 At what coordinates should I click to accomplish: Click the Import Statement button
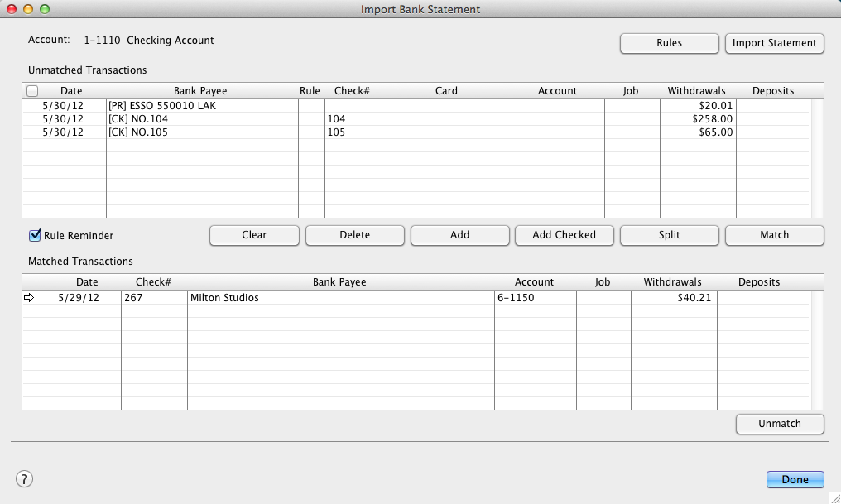point(774,43)
